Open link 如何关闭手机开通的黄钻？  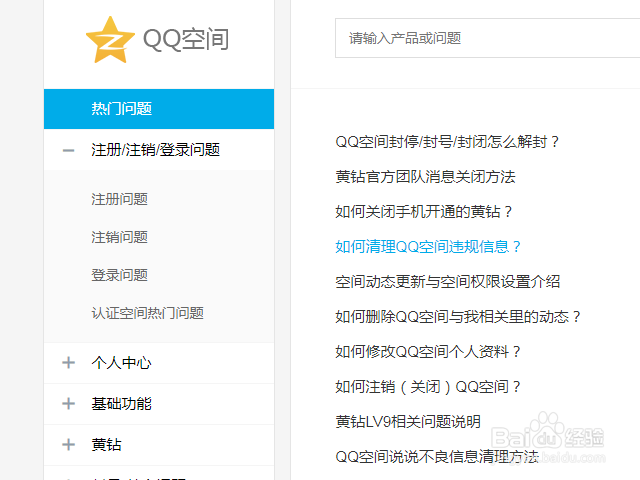click(x=424, y=211)
